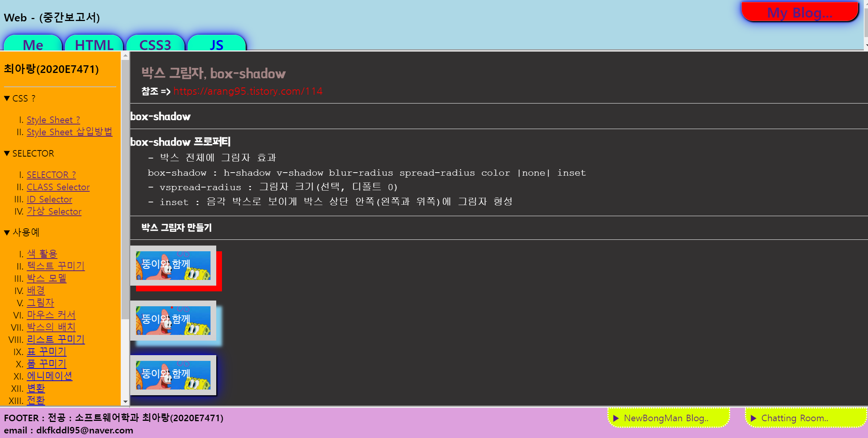Image resolution: width=868 pixels, height=438 pixels.
Task: Click the red My Blog button
Action: [x=799, y=13]
